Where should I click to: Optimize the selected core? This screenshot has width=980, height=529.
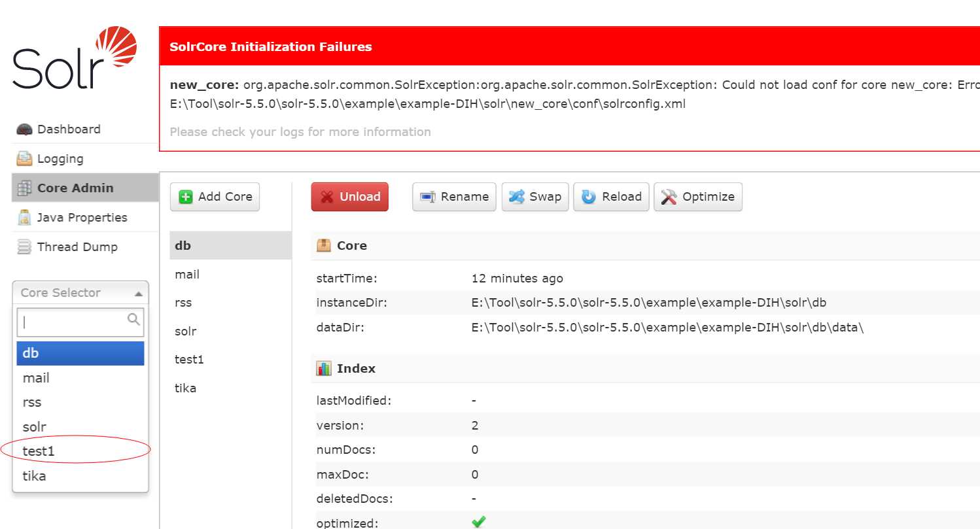(x=698, y=197)
